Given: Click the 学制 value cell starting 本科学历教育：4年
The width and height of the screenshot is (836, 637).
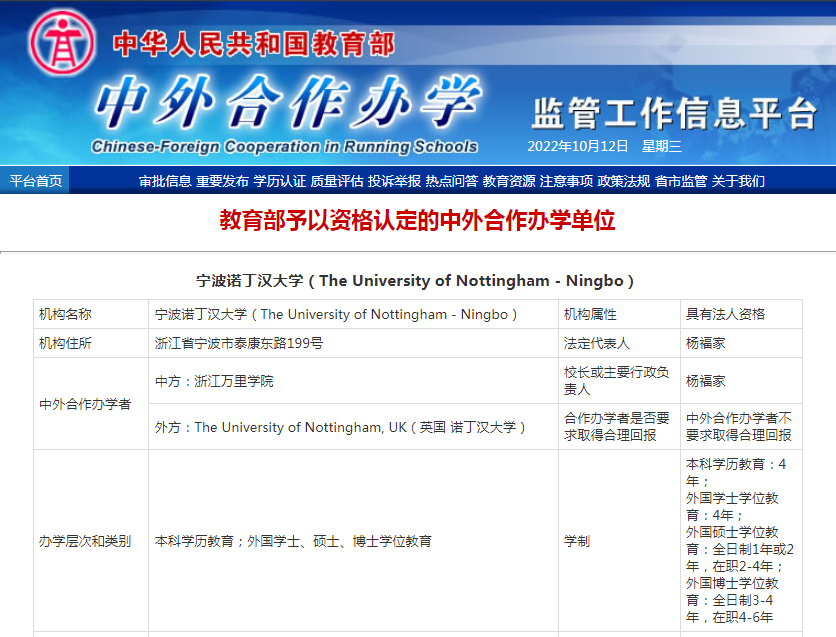Looking at the screenshot, I should [x=741, y=541].
